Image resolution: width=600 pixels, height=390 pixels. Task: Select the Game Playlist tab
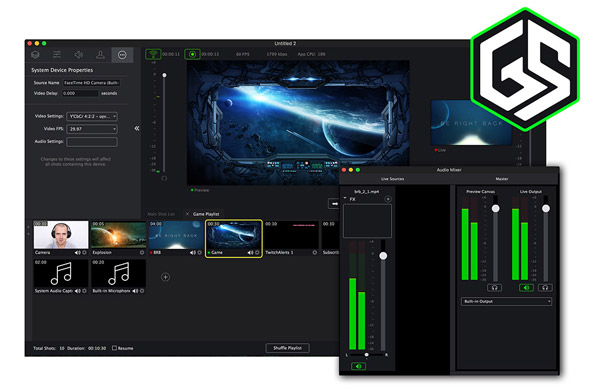pyautogui.click(x=206, y=214)
